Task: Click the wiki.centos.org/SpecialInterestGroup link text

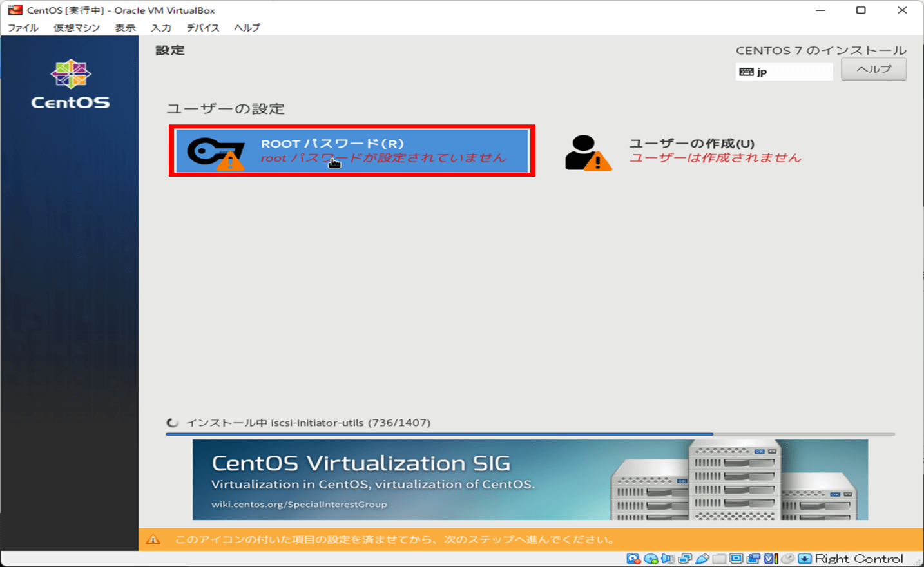Action: click(x=299, y=505)
